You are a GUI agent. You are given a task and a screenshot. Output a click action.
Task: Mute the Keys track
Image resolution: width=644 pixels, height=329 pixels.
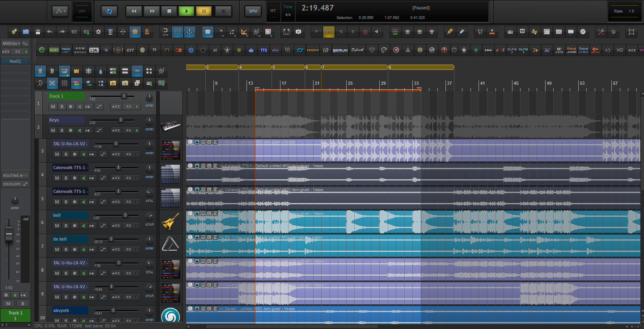[x=53, y=130]
